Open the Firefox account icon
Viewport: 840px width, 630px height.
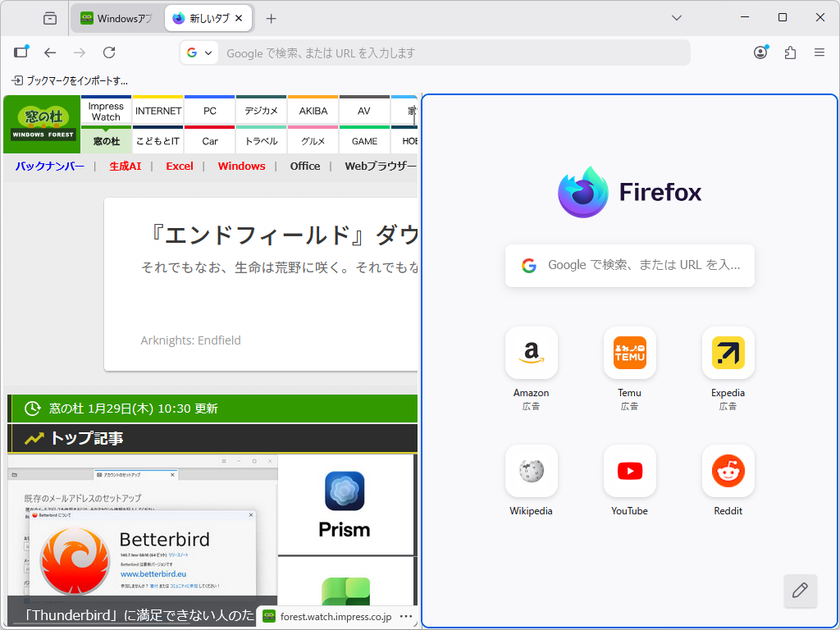coord(760,52)
